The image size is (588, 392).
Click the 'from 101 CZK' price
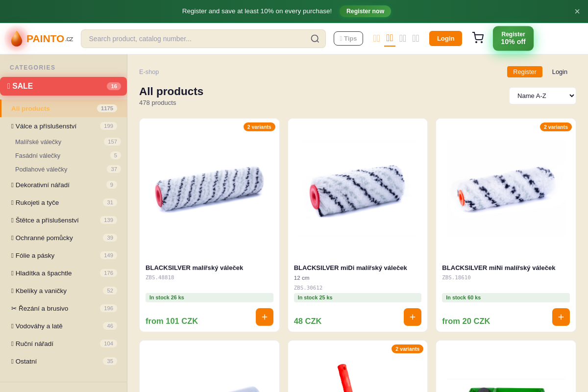(x=171, y=321)
